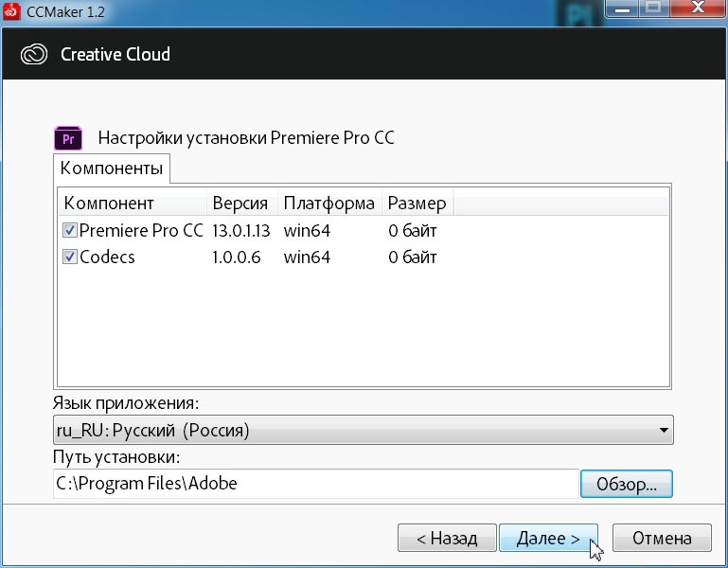Proceed with the Далее button
Image resolution: width=728 pixels, height=568 pixels.
[x=548, y=538]
